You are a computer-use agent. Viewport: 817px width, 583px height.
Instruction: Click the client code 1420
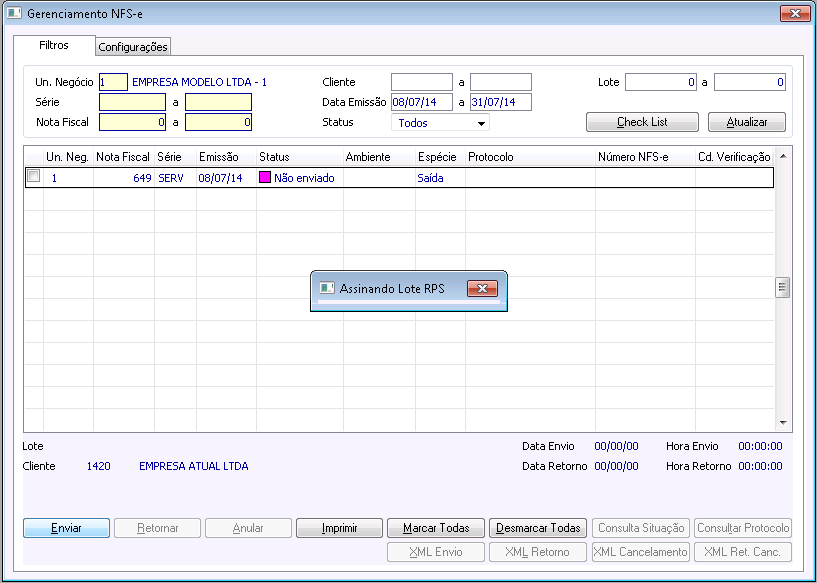click(x=98, y=466)
